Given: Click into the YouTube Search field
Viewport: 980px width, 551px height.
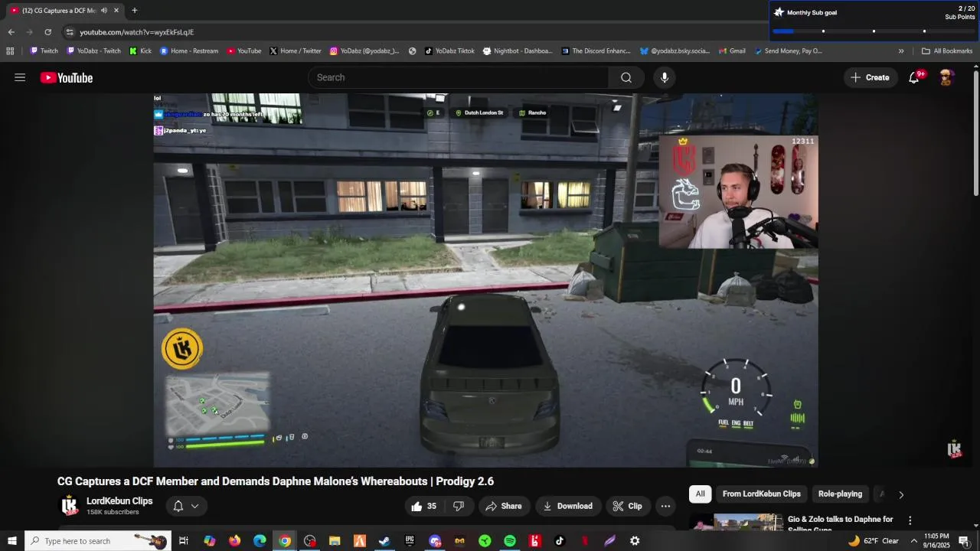Looking at the screenshot, I should point(459,77).
